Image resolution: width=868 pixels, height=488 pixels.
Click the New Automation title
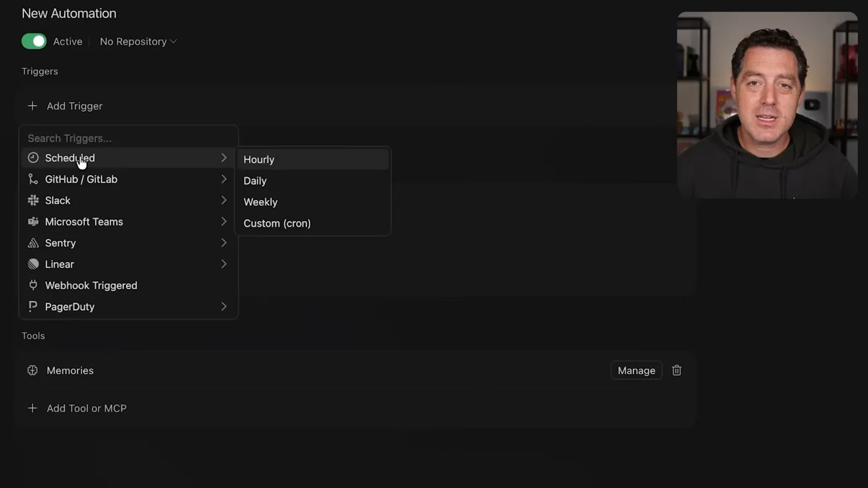click(69, 14)
